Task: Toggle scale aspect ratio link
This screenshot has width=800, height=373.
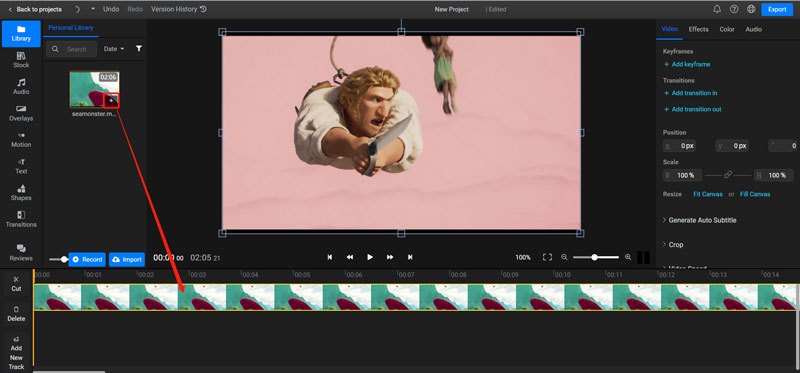Action: [x=728, y=175]
